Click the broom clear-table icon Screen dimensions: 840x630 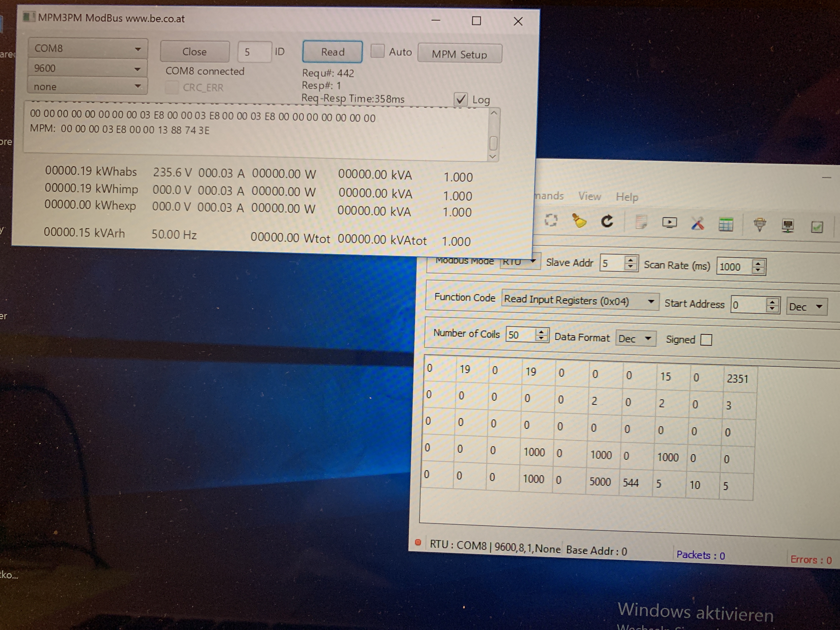coord(579,221)
